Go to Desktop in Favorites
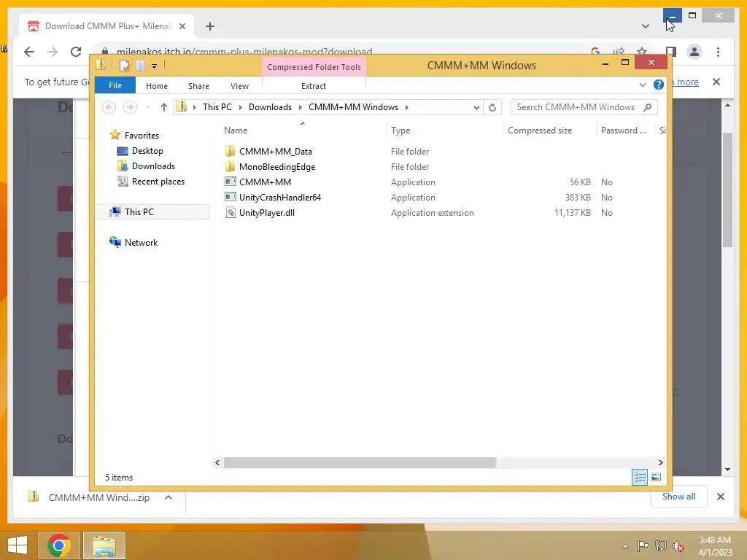 [x=147, y=151]
